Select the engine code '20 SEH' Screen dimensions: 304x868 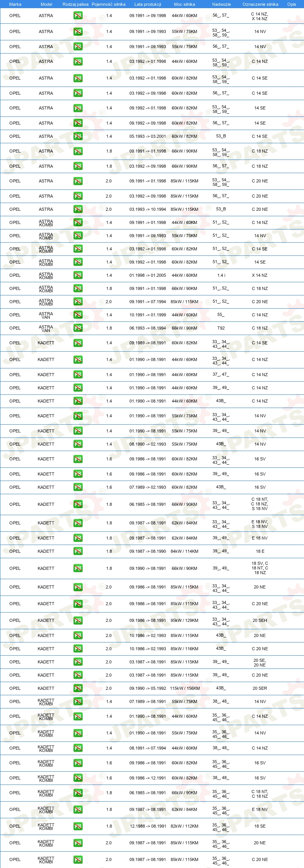pyautogui.click(x=260, y=620)
